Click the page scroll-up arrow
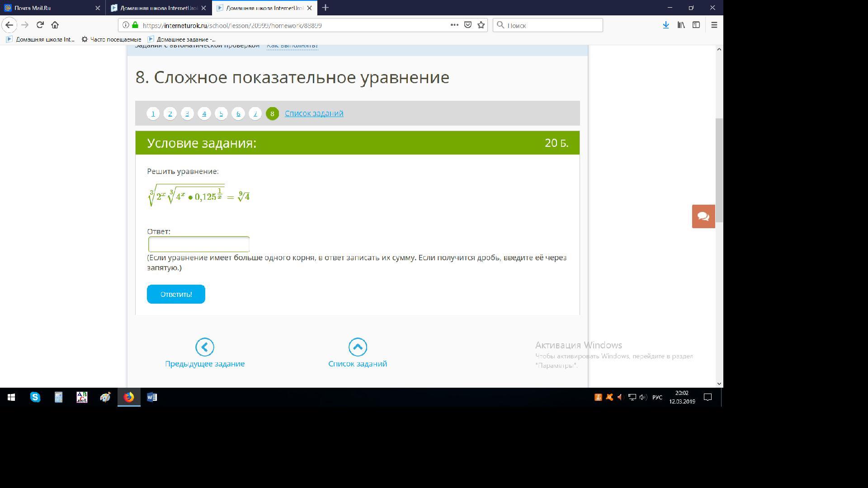The width and height of the screenshot is (868, 488). point(719,49)
